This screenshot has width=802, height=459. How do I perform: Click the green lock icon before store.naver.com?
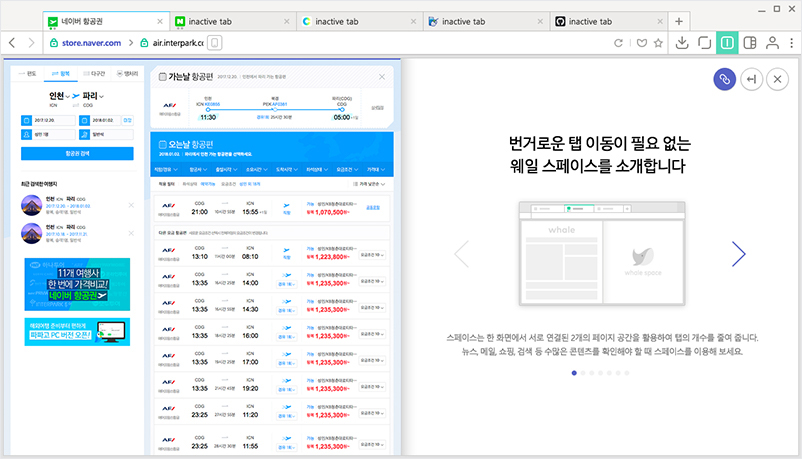54,43
